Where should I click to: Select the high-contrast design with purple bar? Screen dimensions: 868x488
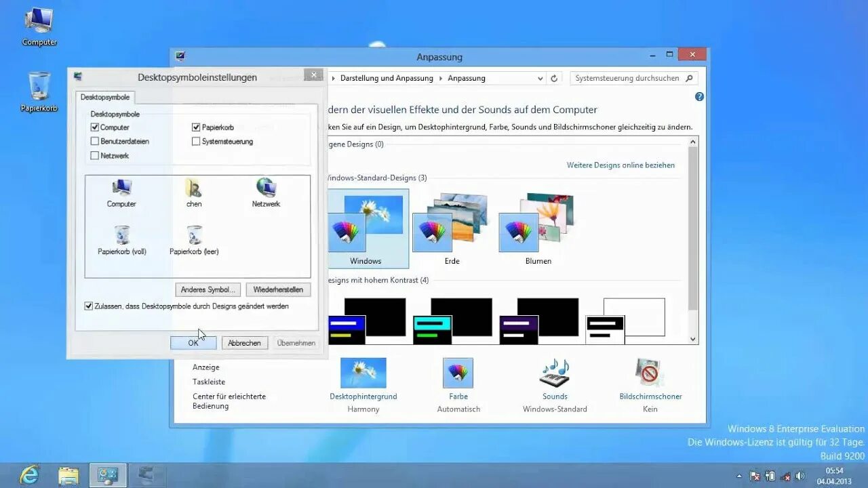pyautogui.click(x=538, y=321)
